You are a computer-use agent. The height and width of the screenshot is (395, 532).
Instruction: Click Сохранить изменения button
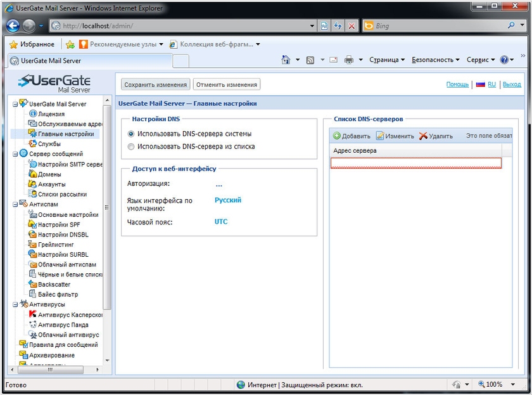coord(155,84)
